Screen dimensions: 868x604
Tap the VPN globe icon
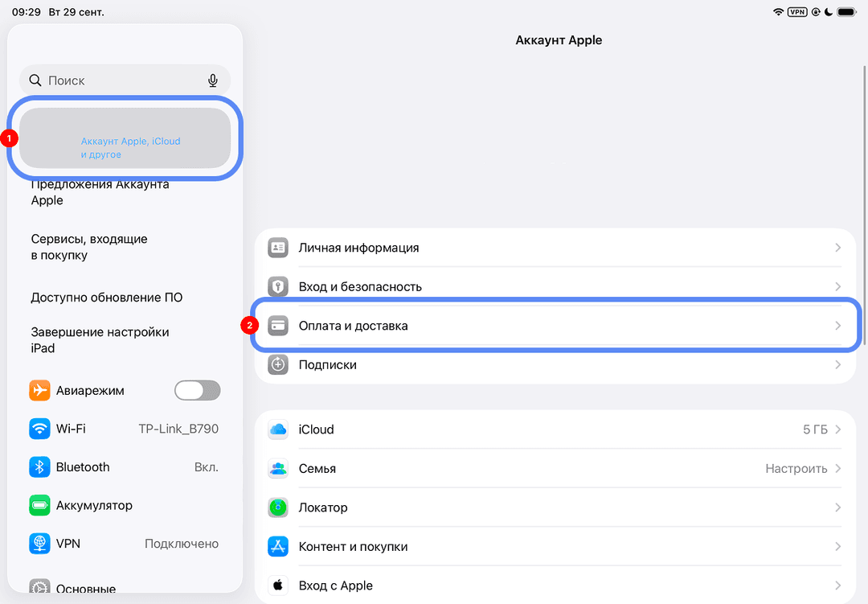coord(39,544)
